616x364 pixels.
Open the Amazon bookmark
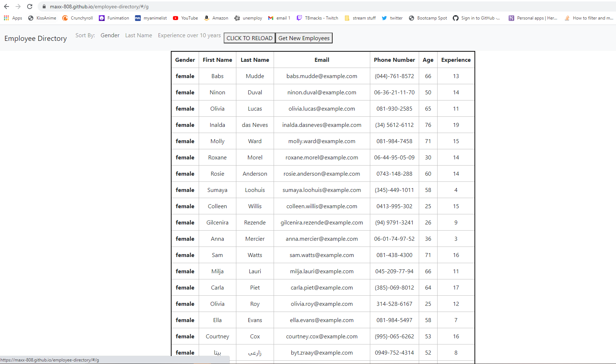point(216,18)
